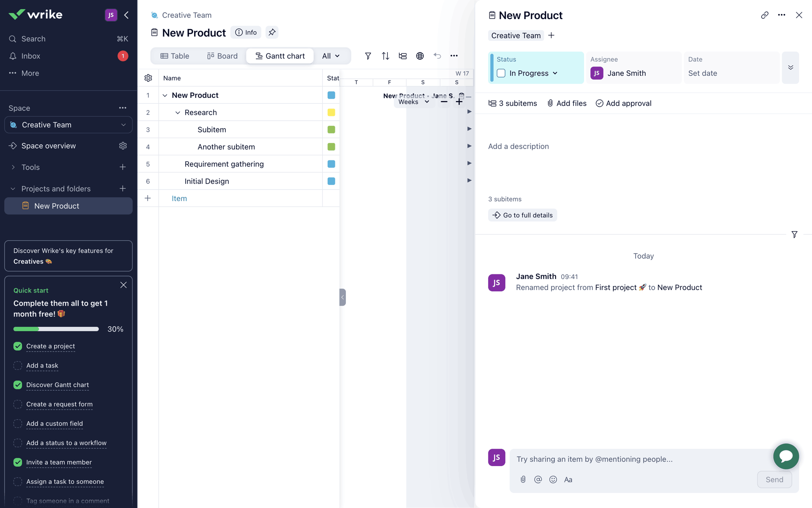Screen dimensions: 812x508
Task: Open table column settings gear
Action: (x=148, y=78)
